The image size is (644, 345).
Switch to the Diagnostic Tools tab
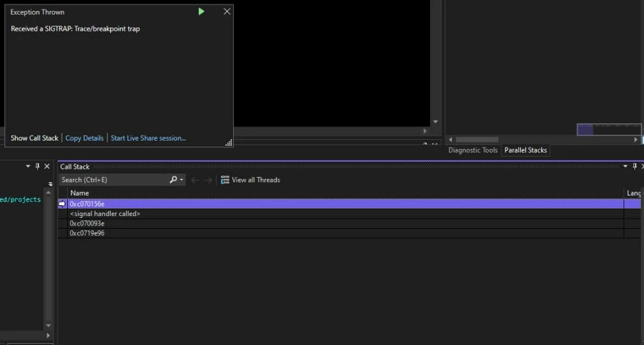point(473,150)
